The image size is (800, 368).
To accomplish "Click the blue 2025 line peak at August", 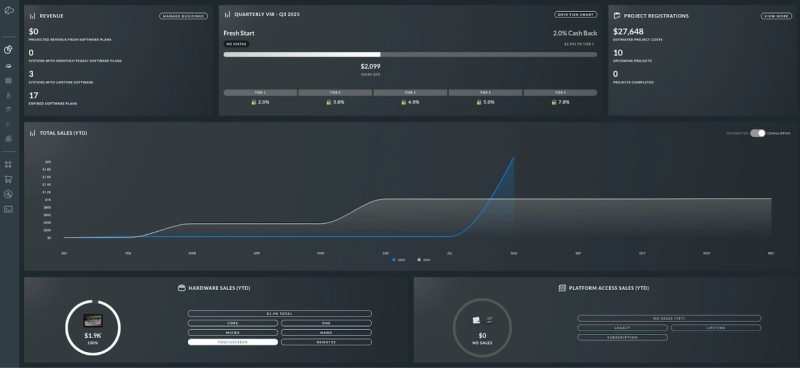I will pos(514,158).
